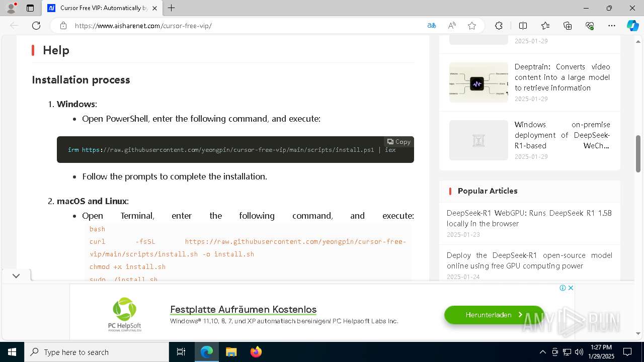Open the browser profile avatar
This screenshot has width=644, height=362.
[11, 8]
